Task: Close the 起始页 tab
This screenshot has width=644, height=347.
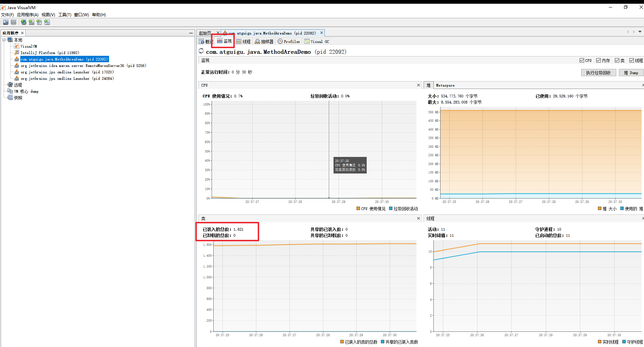Action: 218,33
